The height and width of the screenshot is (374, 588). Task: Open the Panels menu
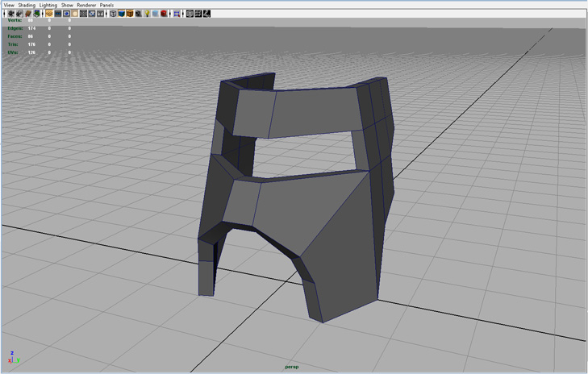tap(107, 5)
